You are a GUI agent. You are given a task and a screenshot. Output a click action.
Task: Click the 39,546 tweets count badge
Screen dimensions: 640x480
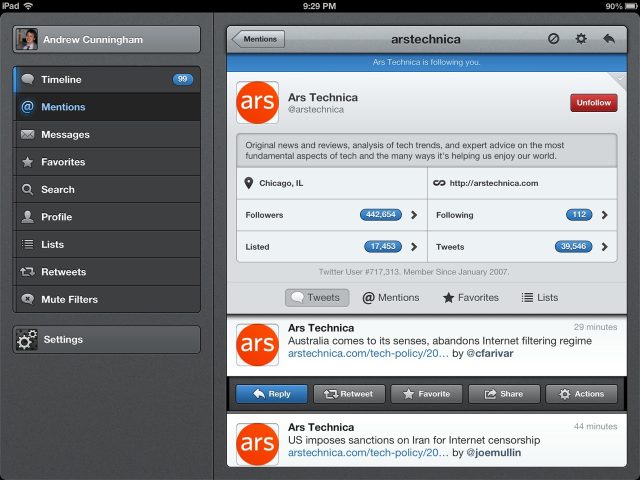tap(573, 247)
